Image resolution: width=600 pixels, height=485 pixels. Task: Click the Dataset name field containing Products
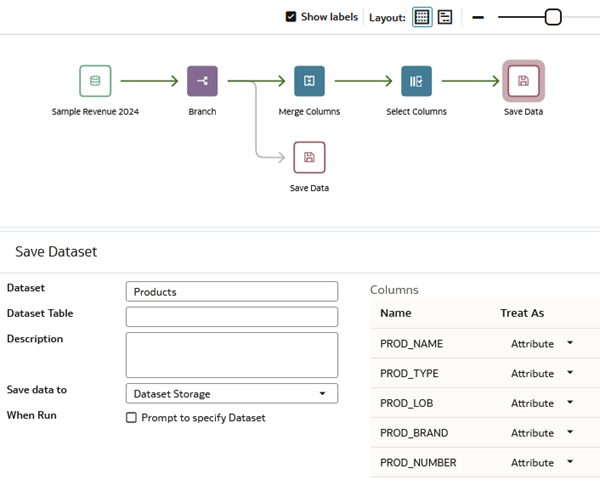(x=232, y=292)
